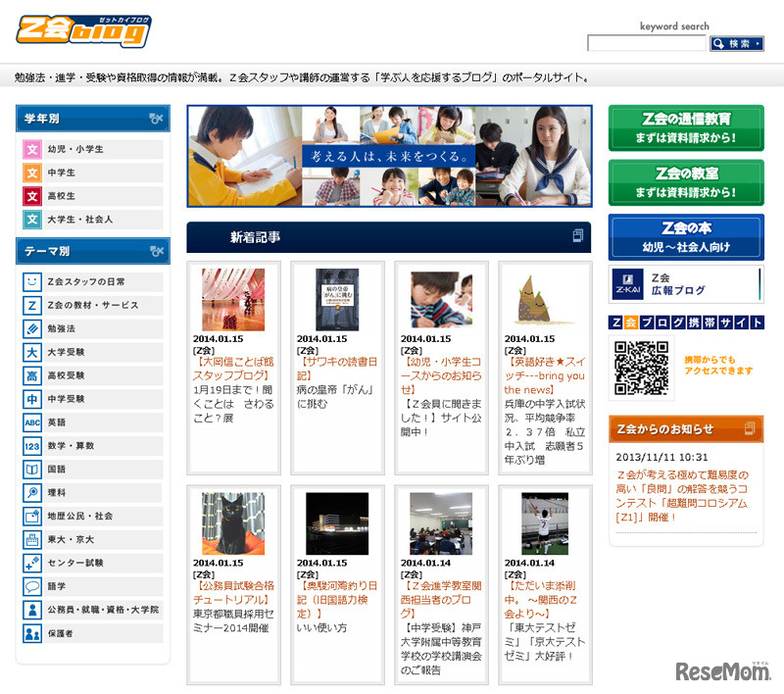Select 中学生 in 学年別 menu

[93, 173]
